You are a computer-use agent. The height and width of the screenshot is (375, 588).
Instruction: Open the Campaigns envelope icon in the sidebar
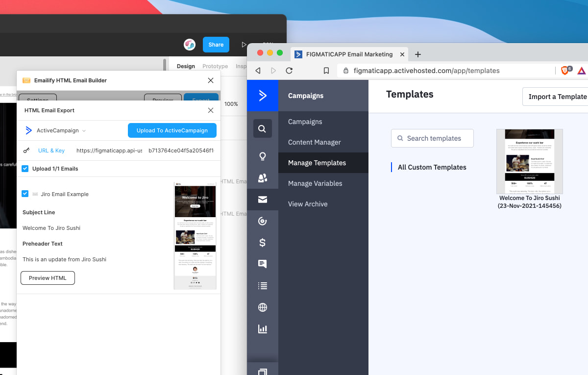pos(263,200)
